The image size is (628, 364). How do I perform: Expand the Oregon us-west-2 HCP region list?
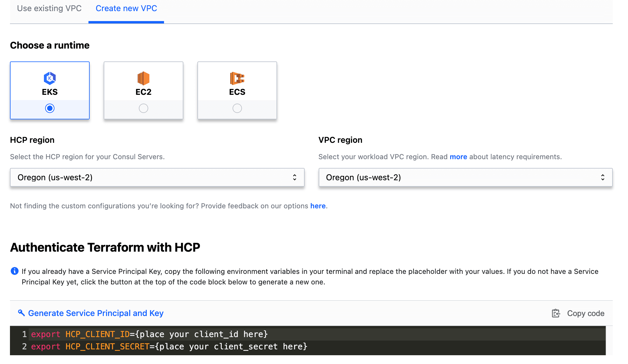point(157,177)
